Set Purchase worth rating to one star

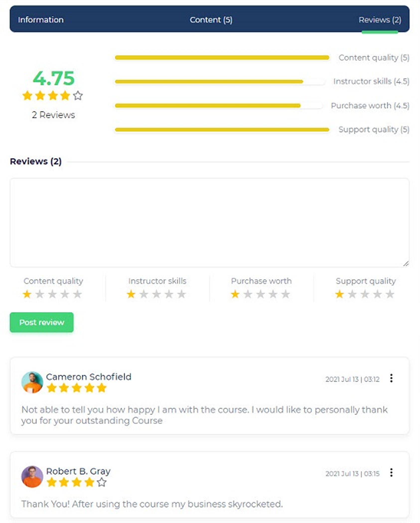point(235,294)
